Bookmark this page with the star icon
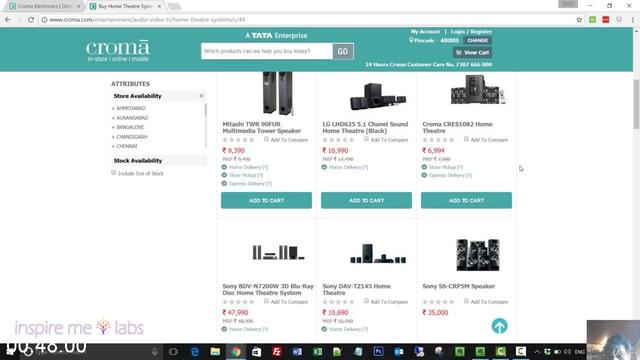The width and height of the screenshot is (640, 360). (x=579, y=20)
